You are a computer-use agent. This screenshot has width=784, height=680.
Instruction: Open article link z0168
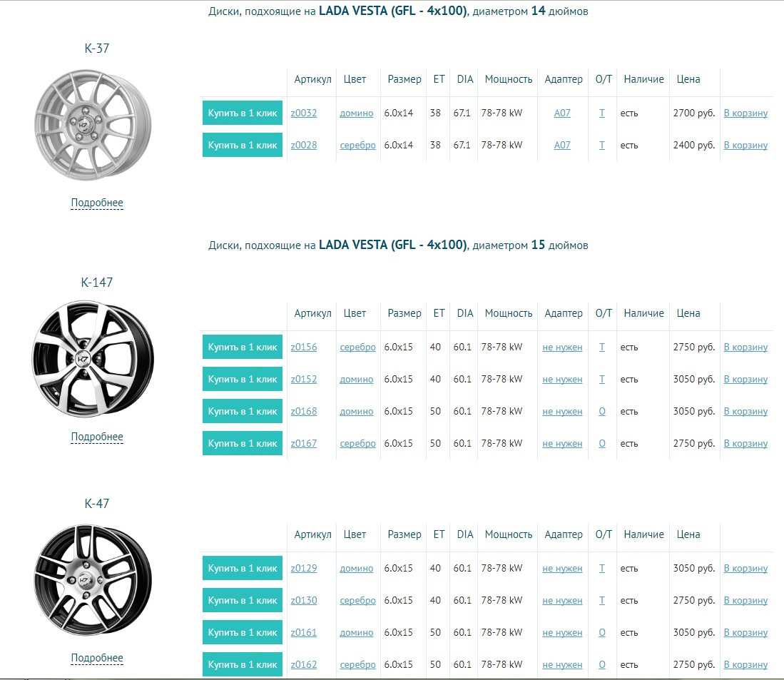point(303,411)
